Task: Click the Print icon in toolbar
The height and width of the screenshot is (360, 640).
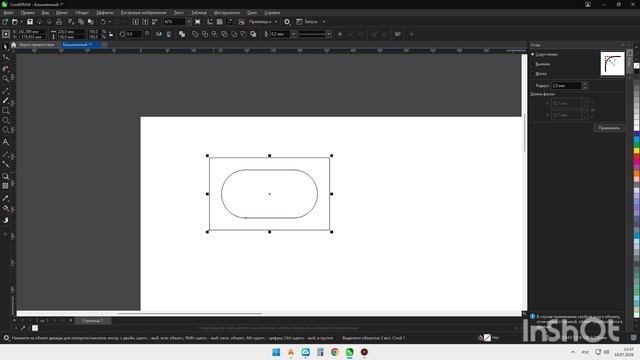Action: click(x=59, y=22)
